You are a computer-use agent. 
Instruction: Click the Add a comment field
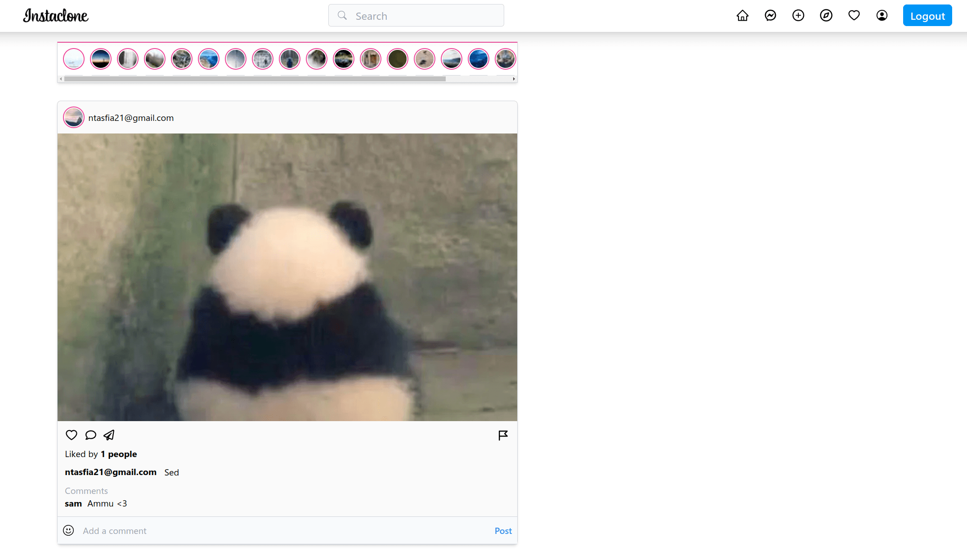(x=283, y=531)
